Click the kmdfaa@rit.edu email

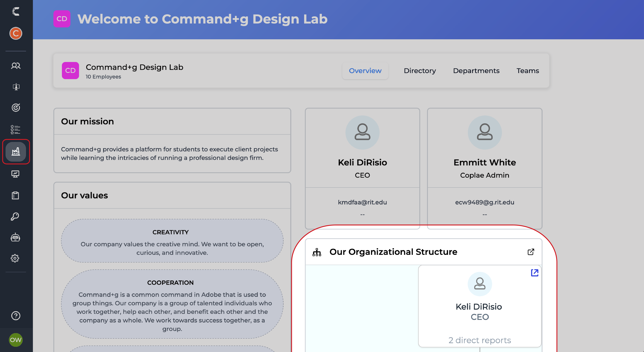[x=362, y=202]
